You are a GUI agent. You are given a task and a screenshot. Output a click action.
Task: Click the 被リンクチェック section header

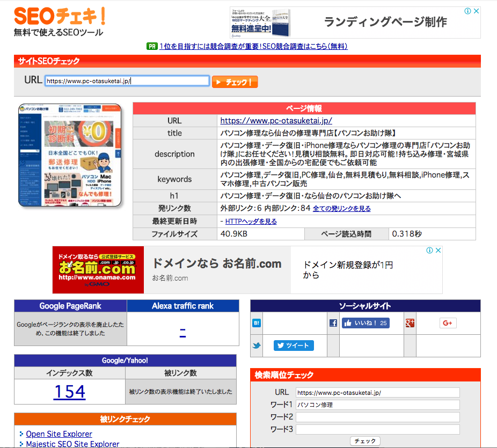coord(125,419)
